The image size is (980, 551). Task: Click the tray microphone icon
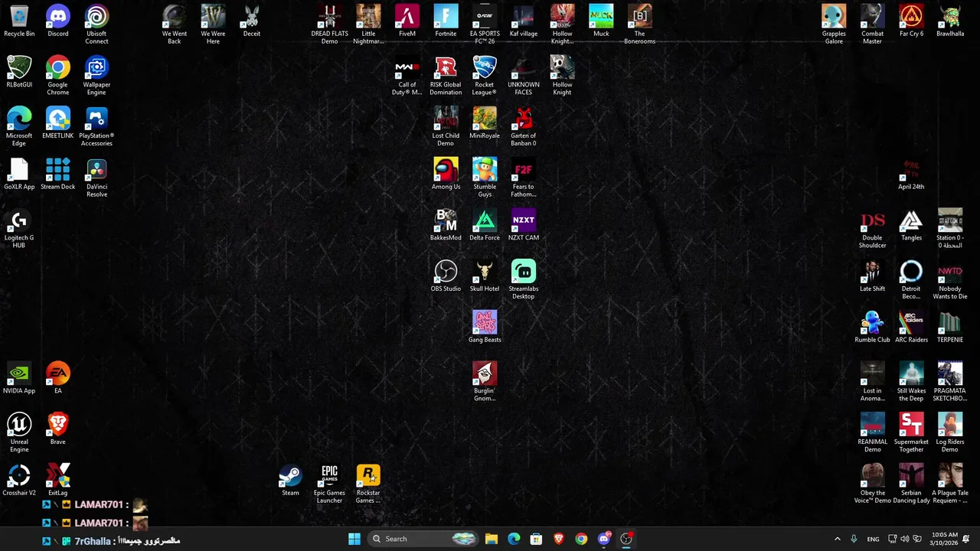point(854,539)
